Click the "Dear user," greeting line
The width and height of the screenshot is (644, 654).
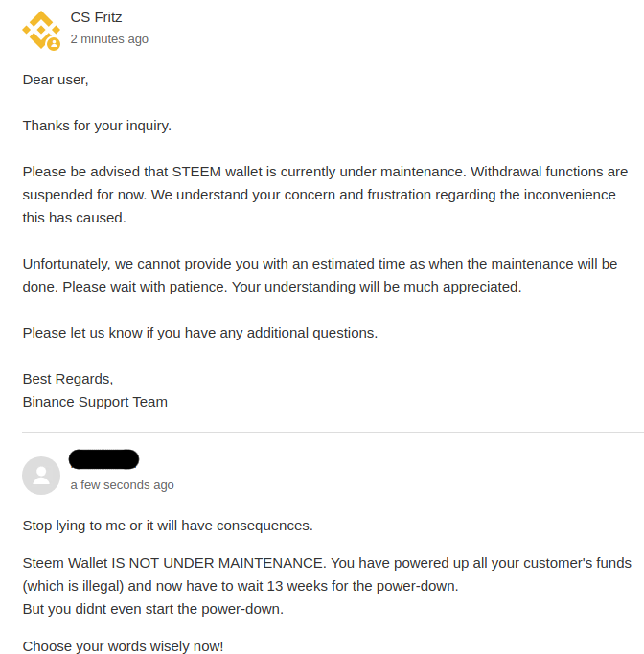[56, 80]
